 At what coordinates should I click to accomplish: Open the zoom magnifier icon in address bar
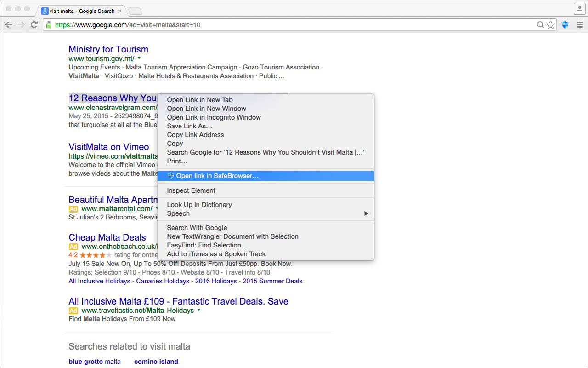pyautogui.click(x=541, y=25)
